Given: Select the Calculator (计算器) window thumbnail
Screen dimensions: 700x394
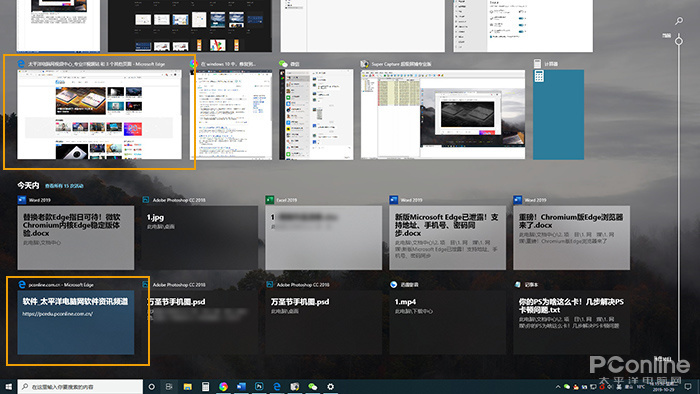Looking at the screenshot, I should point(558,114).
